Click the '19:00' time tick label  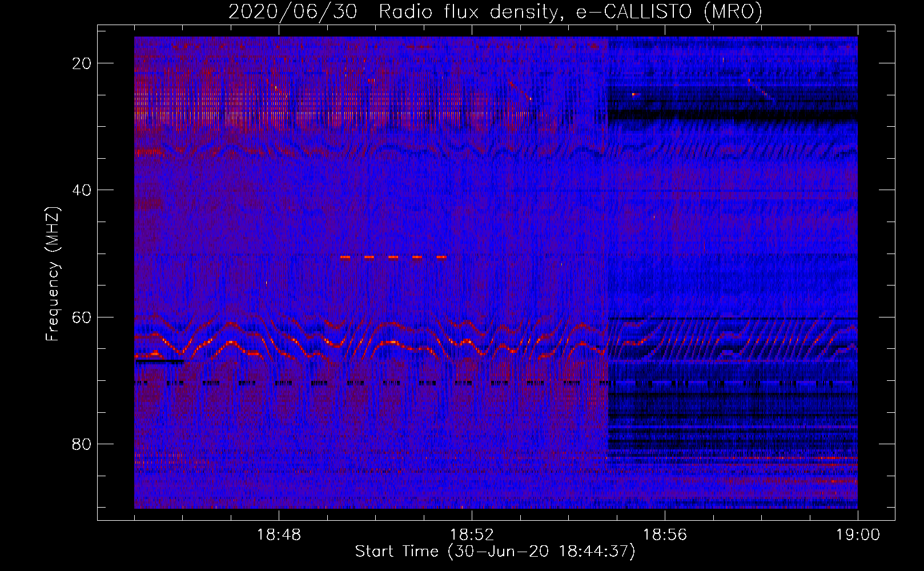[x=858, y=535]
